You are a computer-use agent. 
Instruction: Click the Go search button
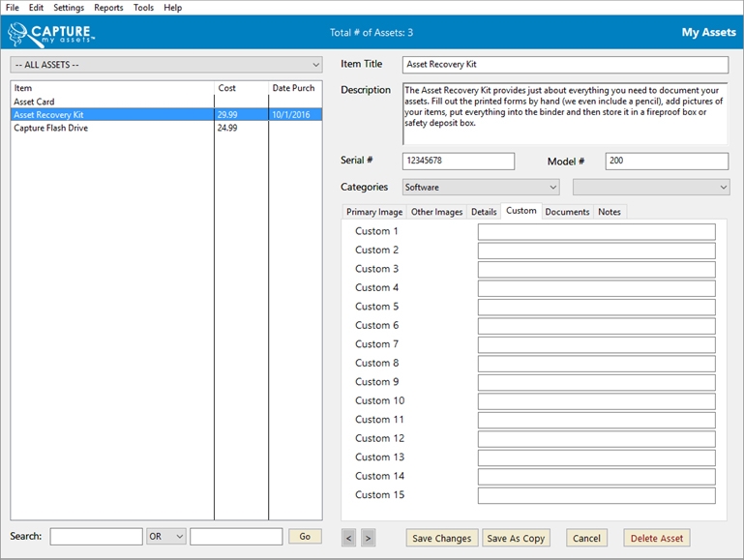click(x=305, y=537)
